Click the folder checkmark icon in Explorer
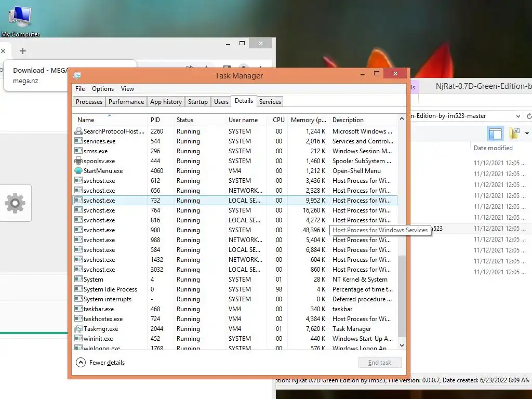The image size is (532, 399). [x=514, y=133]
